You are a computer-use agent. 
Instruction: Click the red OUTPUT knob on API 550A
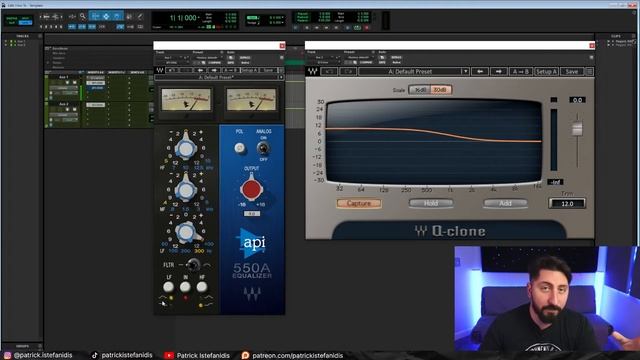251,188
